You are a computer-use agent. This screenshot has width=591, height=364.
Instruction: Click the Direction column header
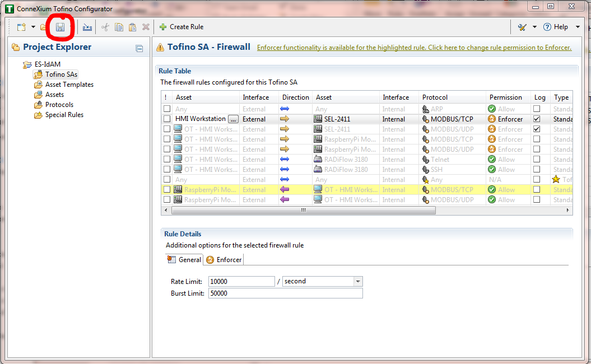coord(296,97)
